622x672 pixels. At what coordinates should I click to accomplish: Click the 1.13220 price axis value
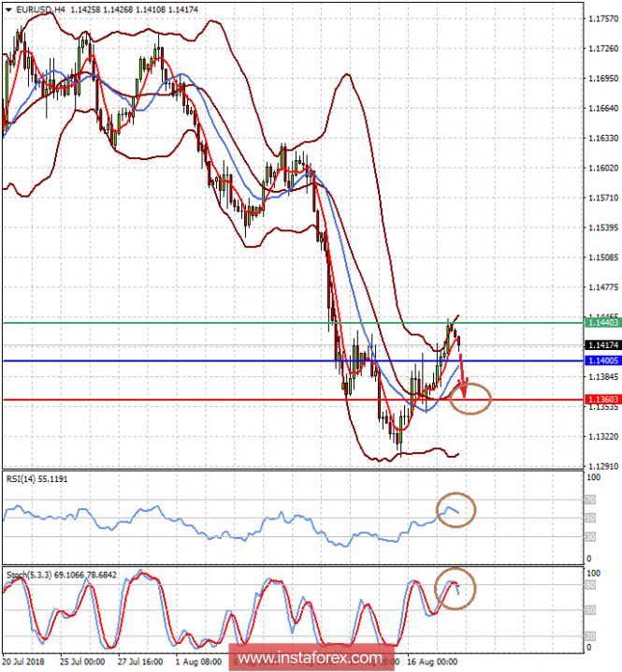pos(603,437)
